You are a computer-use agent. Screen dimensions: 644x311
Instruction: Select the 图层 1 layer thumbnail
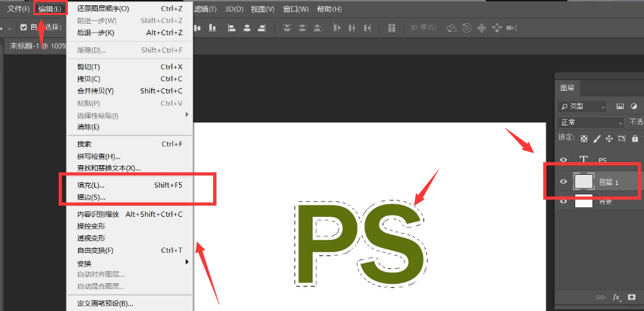[x=584, y=182]
